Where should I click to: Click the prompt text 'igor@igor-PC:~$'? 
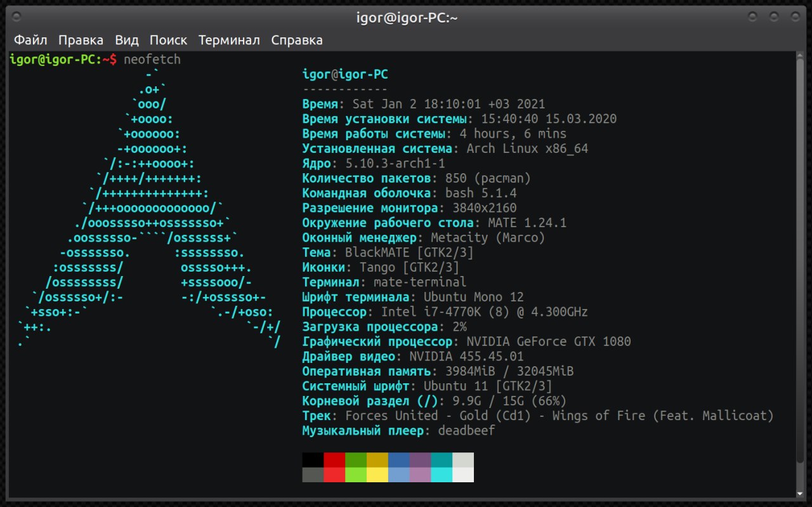pyautogui.click(x=63, y=60)
